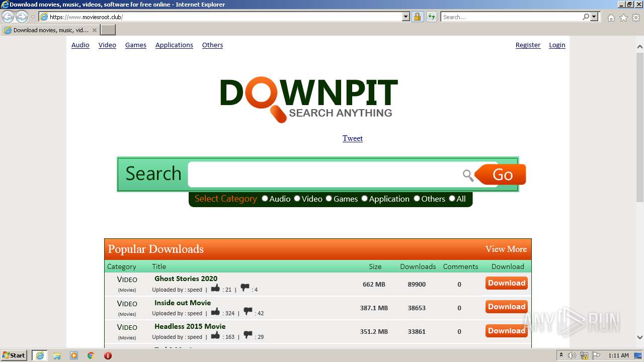
Task: Click the Register link
Action: (x=528, y=45)
